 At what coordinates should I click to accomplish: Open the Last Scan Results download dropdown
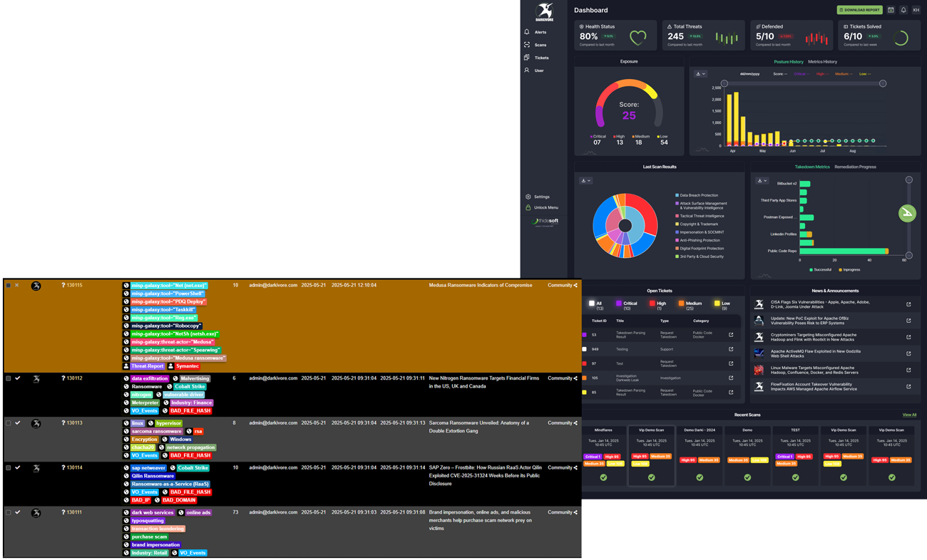tap(586, 180)
